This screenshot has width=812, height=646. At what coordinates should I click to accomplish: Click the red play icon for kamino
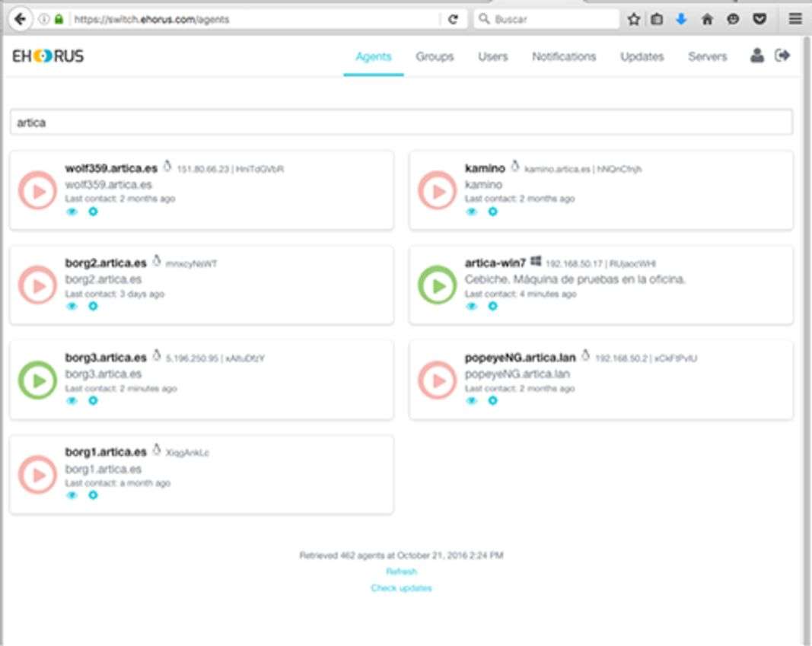tap(438, 191)
